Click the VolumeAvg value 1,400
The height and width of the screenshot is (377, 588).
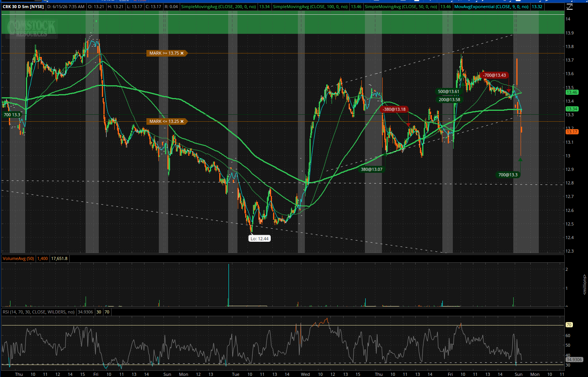coord(43,258)
